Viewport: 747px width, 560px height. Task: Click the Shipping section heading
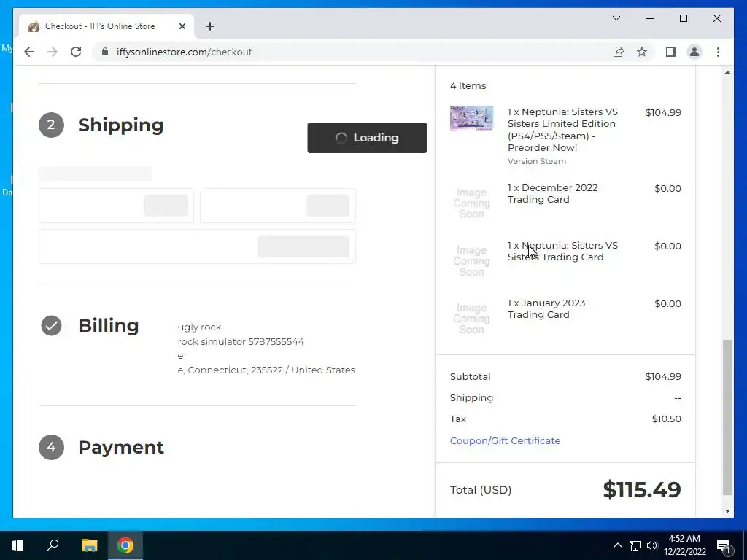120,125
